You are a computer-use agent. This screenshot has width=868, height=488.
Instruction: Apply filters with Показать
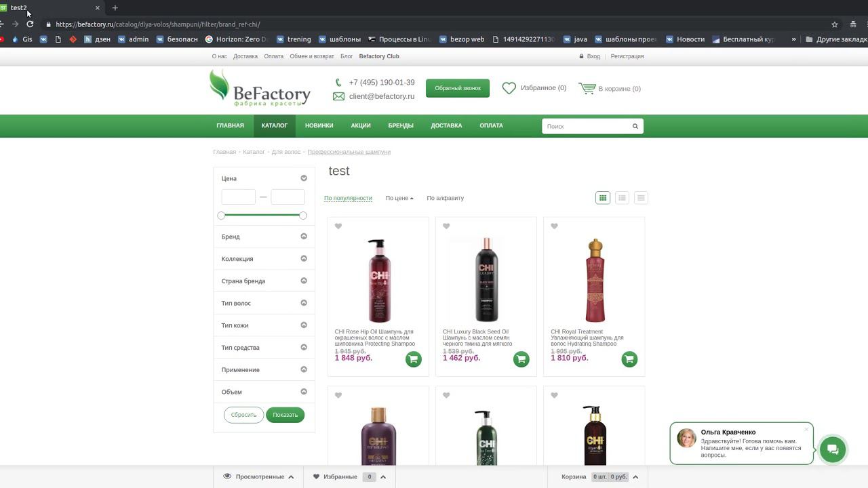point(285,415)
